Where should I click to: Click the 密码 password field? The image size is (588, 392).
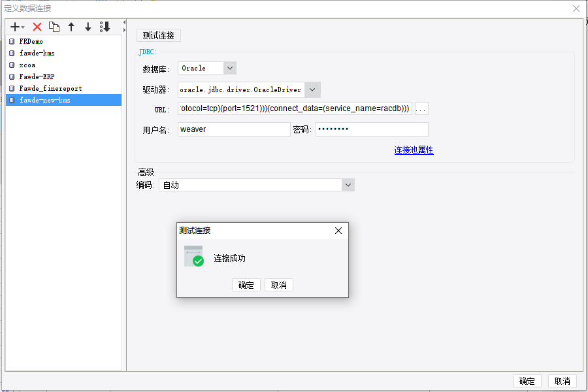[x=372, y=129]
